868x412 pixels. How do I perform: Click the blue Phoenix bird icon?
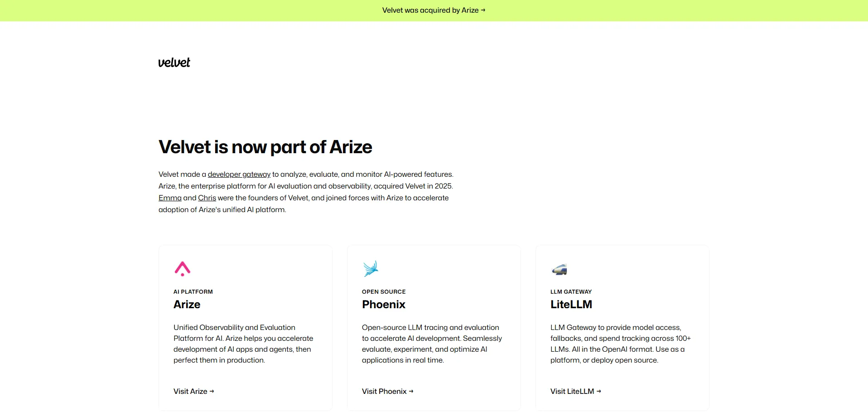371,268
